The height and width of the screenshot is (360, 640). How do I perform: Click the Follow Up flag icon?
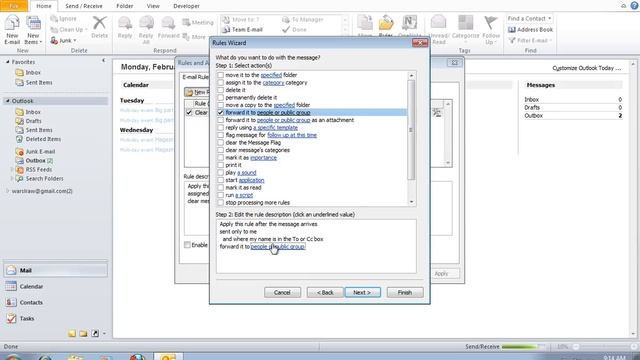491,29
